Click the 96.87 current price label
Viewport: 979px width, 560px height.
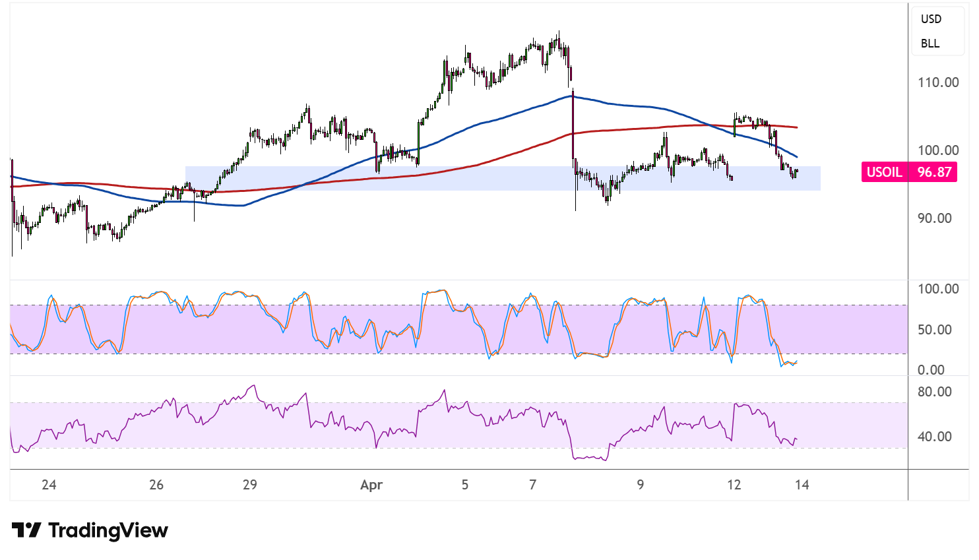934,172
